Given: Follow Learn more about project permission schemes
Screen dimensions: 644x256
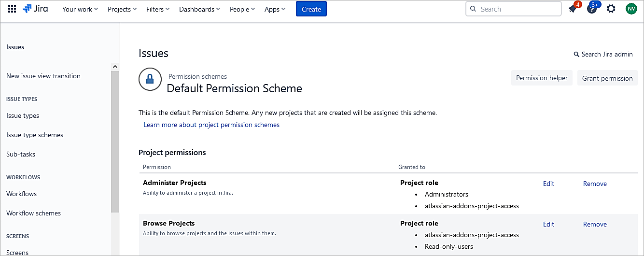Looking at the screenshot, I should [x=211, y=125].
